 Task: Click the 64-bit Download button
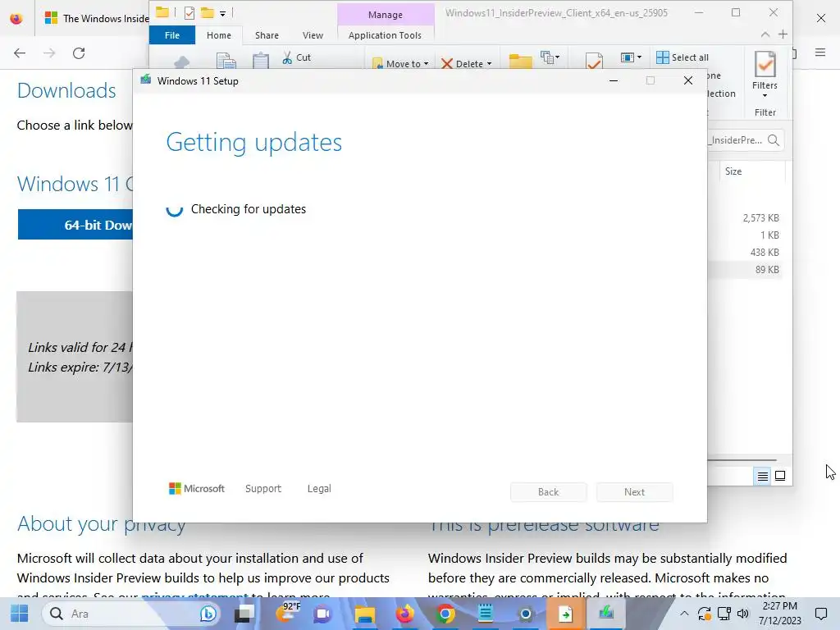[75, 225]
